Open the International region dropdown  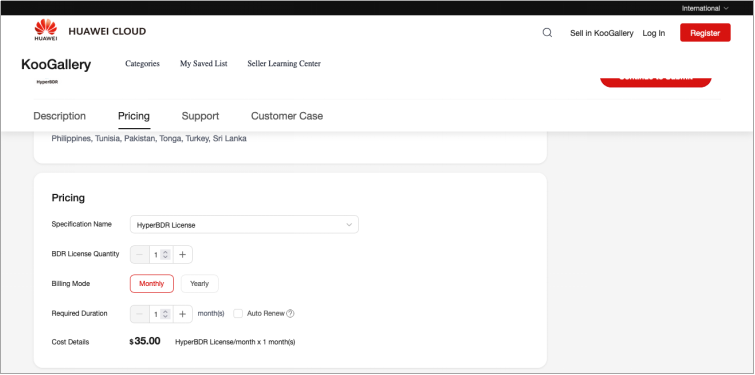705,8
